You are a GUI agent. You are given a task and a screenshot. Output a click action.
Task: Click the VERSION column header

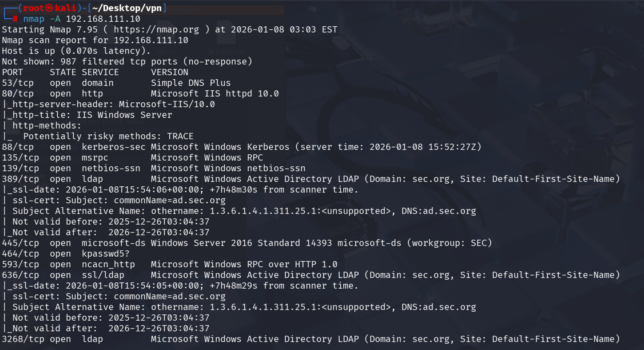[x=170, y=72]
